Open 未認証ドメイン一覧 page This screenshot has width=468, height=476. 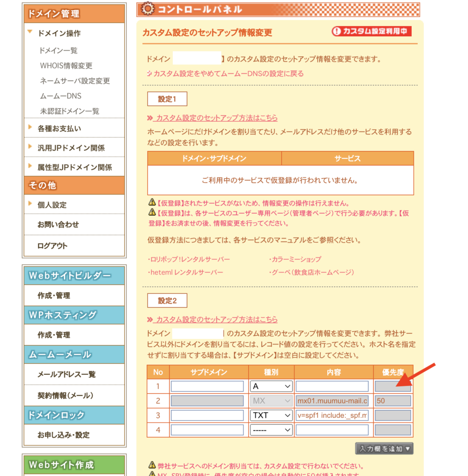(70, 111)
